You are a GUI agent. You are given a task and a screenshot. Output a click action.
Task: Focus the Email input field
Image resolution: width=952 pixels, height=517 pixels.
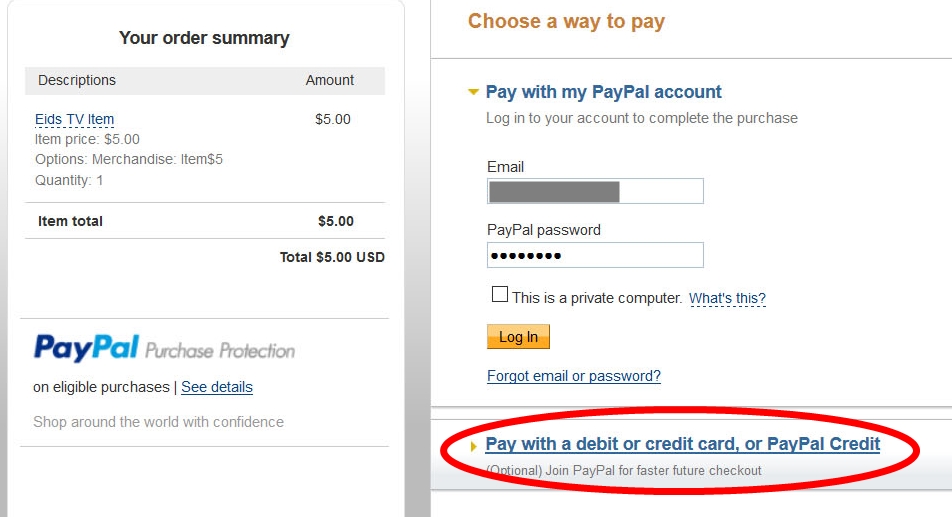pyautogui.click(x=595, y=191)
